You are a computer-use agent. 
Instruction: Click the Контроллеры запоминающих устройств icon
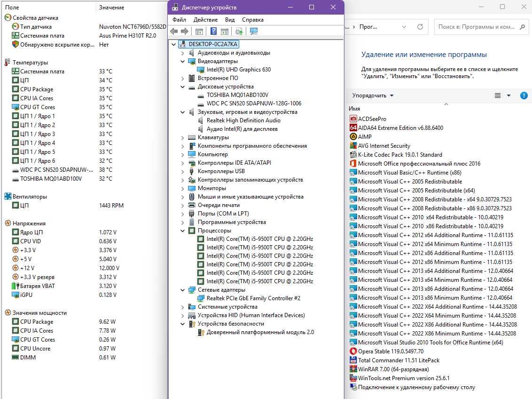192,180
